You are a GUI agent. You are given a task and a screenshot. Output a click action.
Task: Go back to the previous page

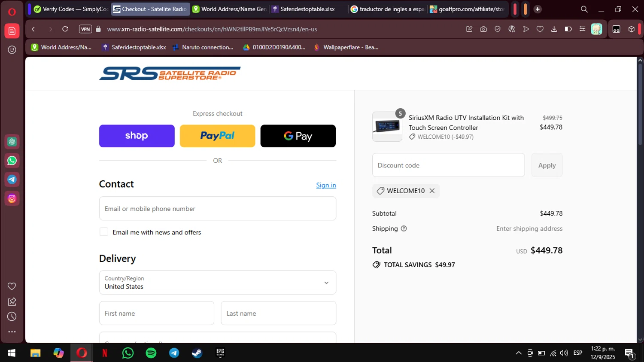coord(33,29)
